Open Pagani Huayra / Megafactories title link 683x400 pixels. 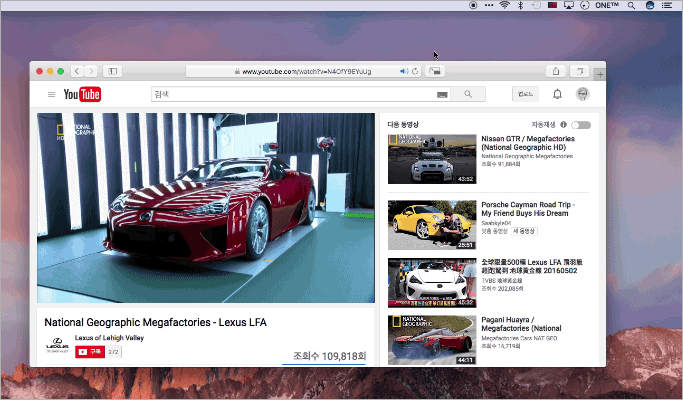point(521,324)
